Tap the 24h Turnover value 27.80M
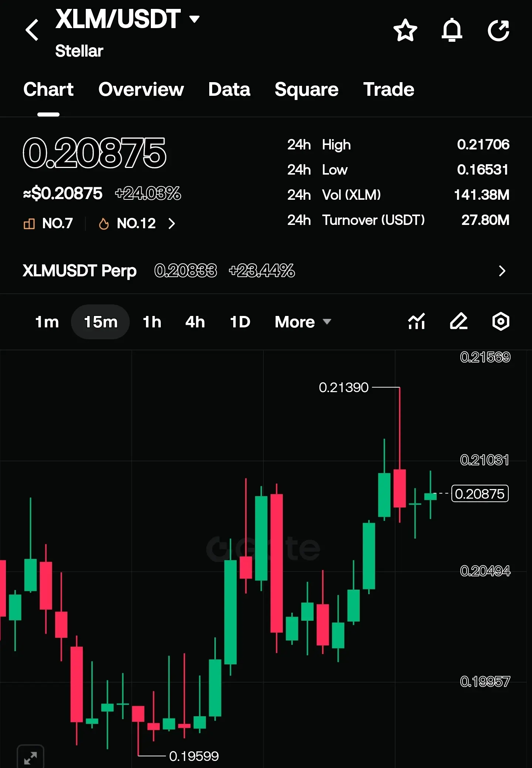This screenshot has height=768, width=532. [x=485, y=220]
